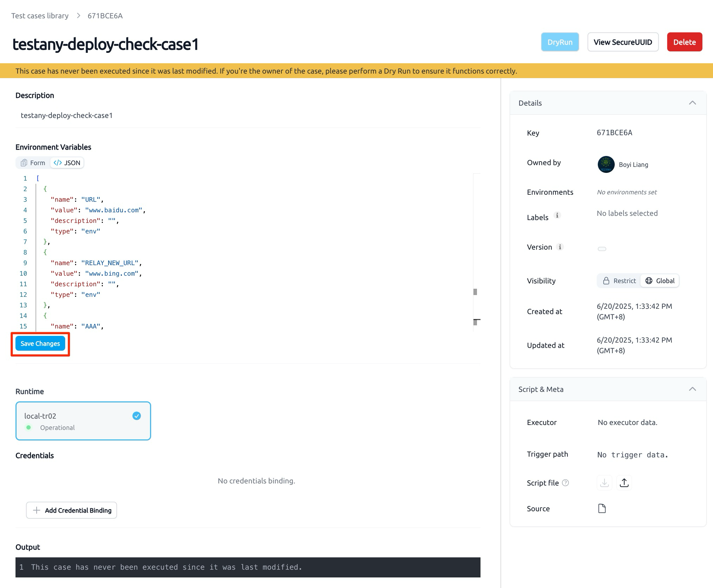Click Boyi Liang owner avatar

tap(606, 164)
